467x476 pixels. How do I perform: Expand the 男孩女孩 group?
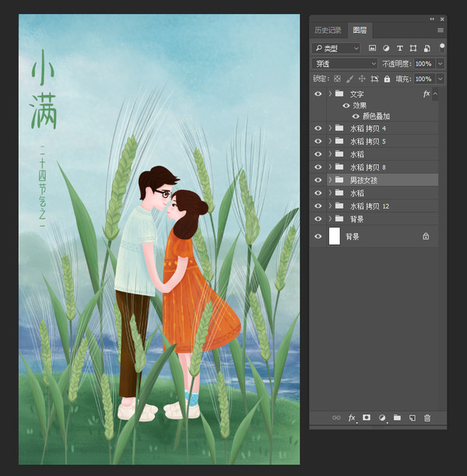click(x=330, y=180)
